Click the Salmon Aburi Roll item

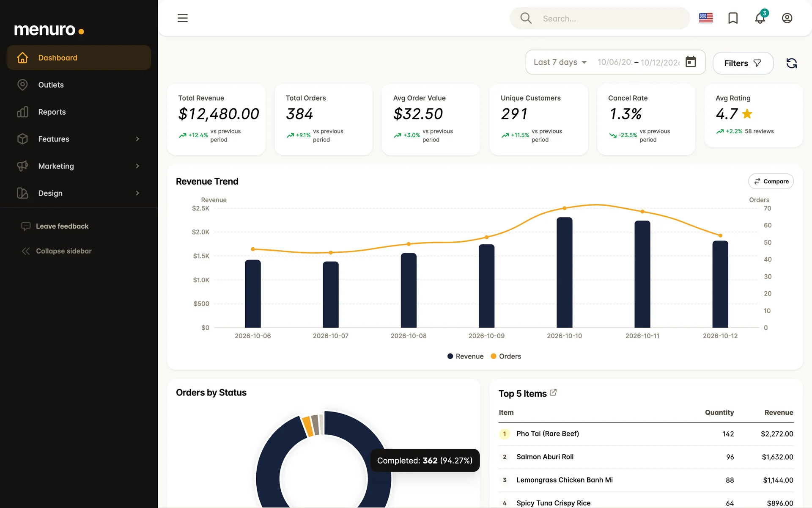(545, 457)
